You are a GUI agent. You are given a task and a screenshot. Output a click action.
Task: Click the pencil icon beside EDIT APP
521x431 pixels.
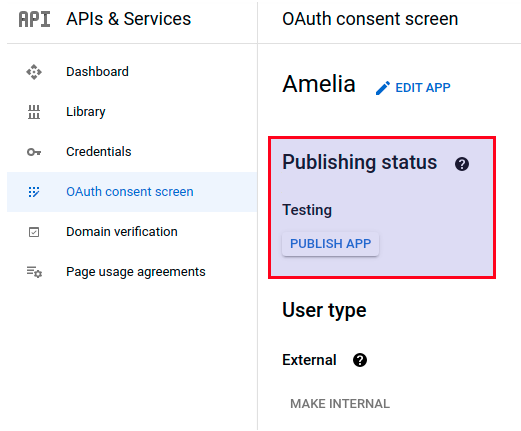tap(383, 88)
